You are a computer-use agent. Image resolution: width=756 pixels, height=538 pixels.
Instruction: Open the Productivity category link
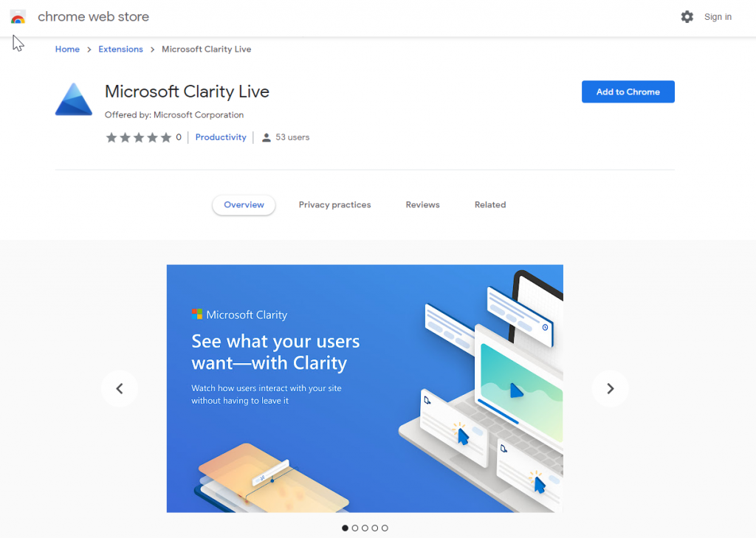[221, 137]
